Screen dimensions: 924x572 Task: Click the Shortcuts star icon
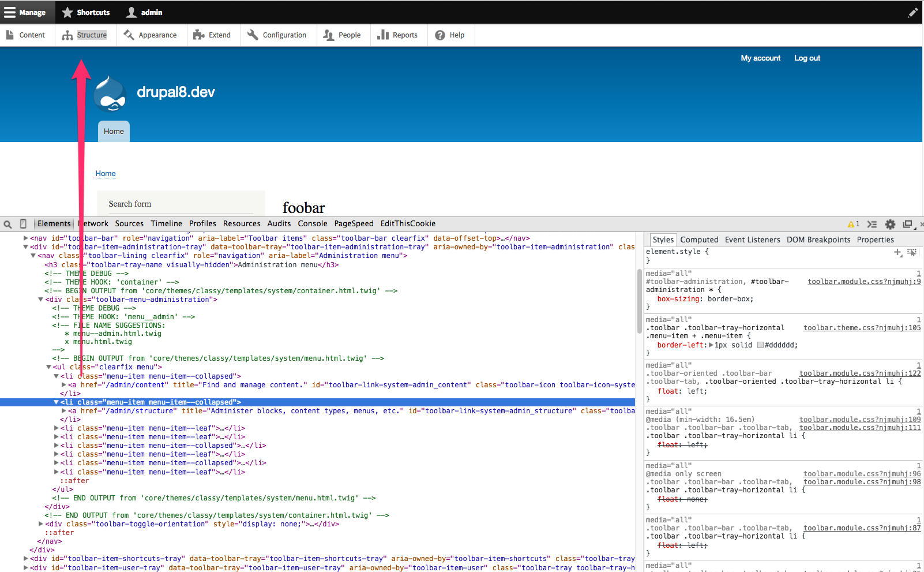pos(68,12)
